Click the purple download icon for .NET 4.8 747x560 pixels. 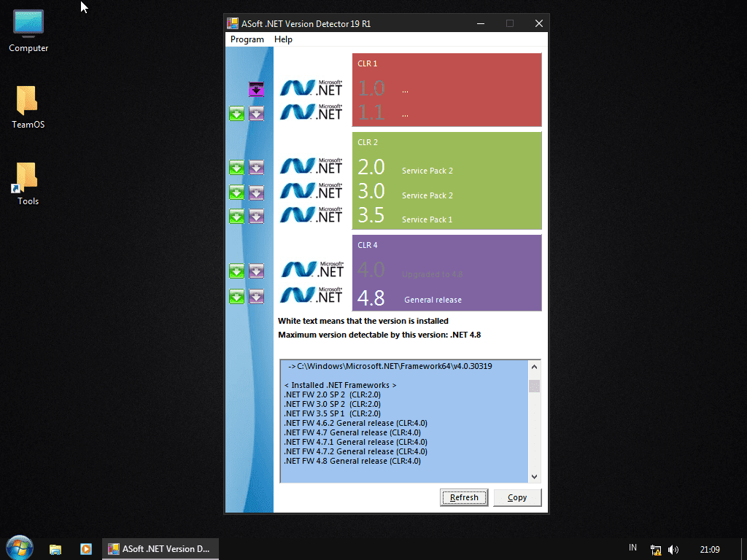point(256,297)
